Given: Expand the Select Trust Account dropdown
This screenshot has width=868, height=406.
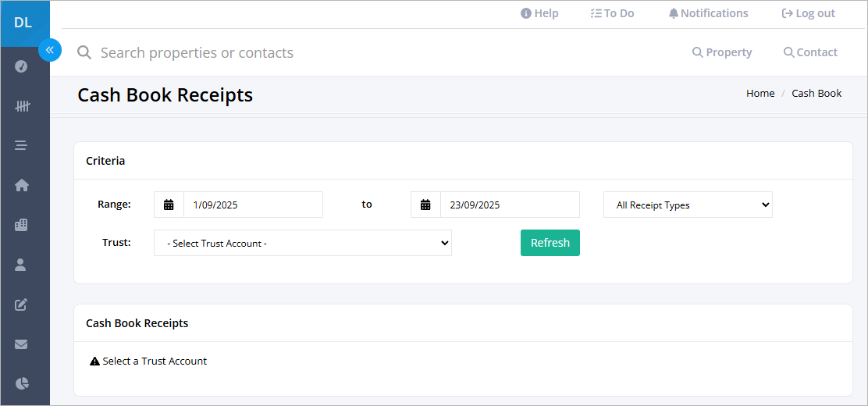Looking at the screenshot, I should [303, 243].
